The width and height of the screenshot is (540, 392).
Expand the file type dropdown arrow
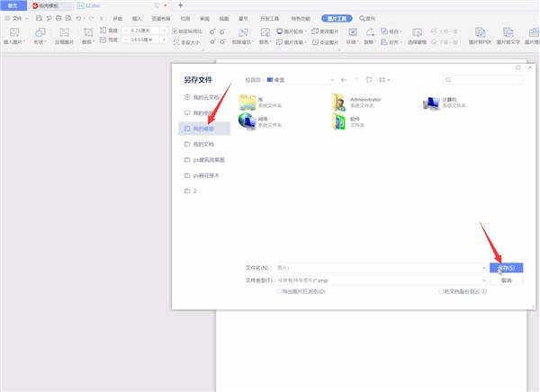tap(484, 281)
